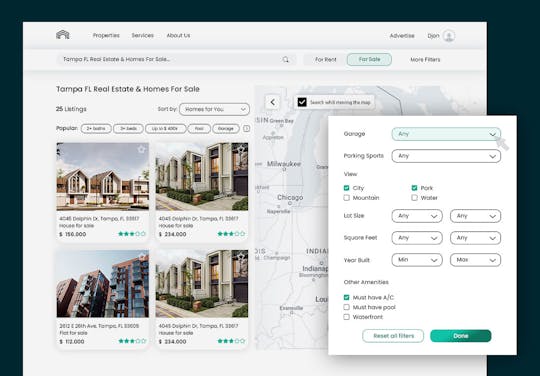Click the map back arrow button
This screenshot has width=540, height=376.
coord(272,102)
